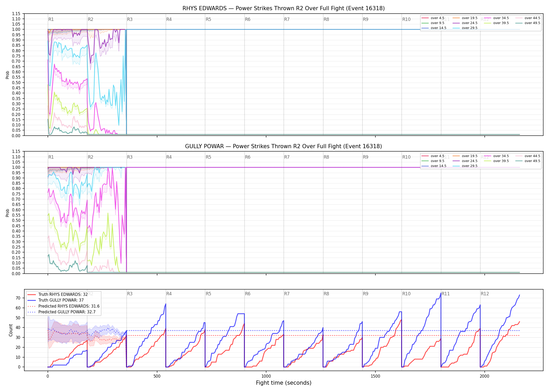Click 'over 39.5' legend entry in top chart
Image resolution: width=549 pixels, height=392 pixels.
pos(496,23)
